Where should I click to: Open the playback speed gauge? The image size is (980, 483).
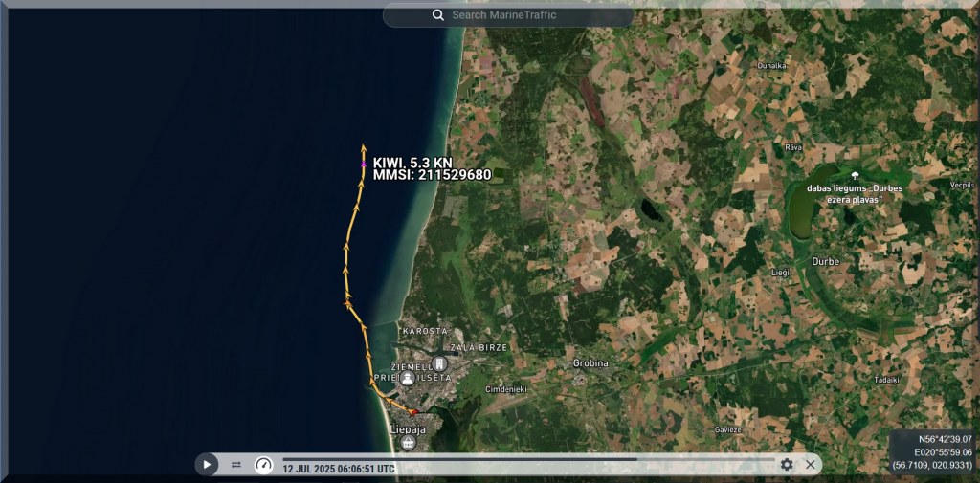(x=263, y=465)
